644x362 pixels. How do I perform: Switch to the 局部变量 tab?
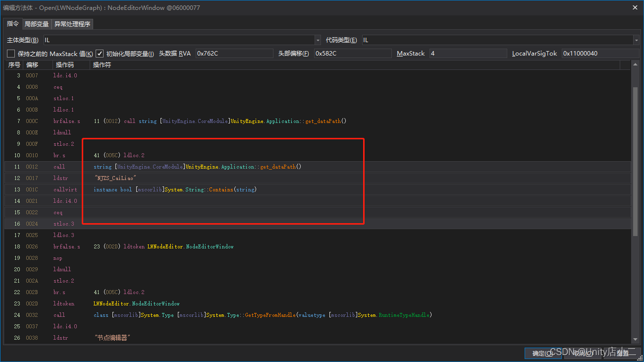[36, 24]
